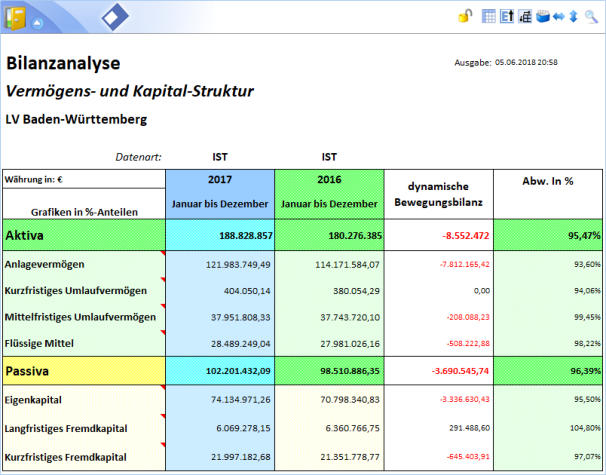Click the Flüssige Mittel row label
The height and width of the screenshot is (475, 606).
(40, 342)
